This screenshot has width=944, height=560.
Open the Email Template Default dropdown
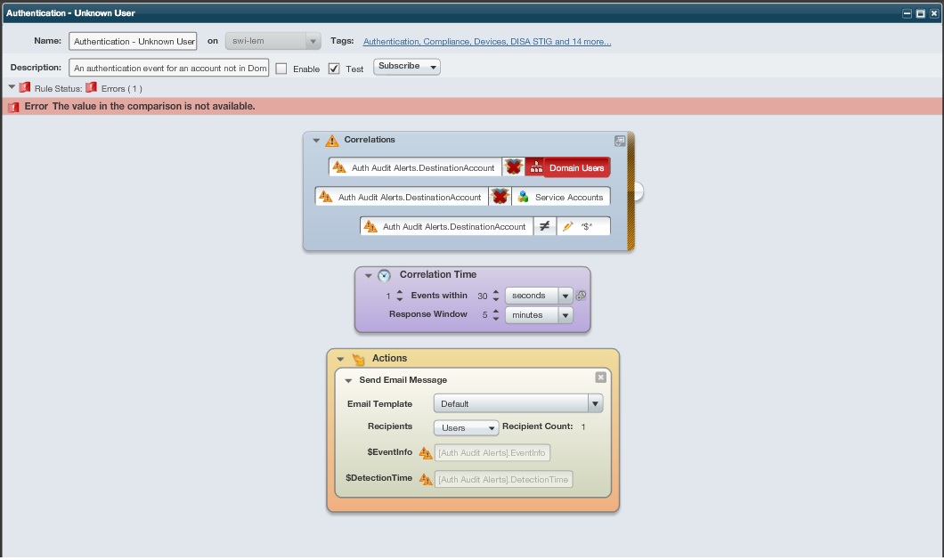coord(517,403)
